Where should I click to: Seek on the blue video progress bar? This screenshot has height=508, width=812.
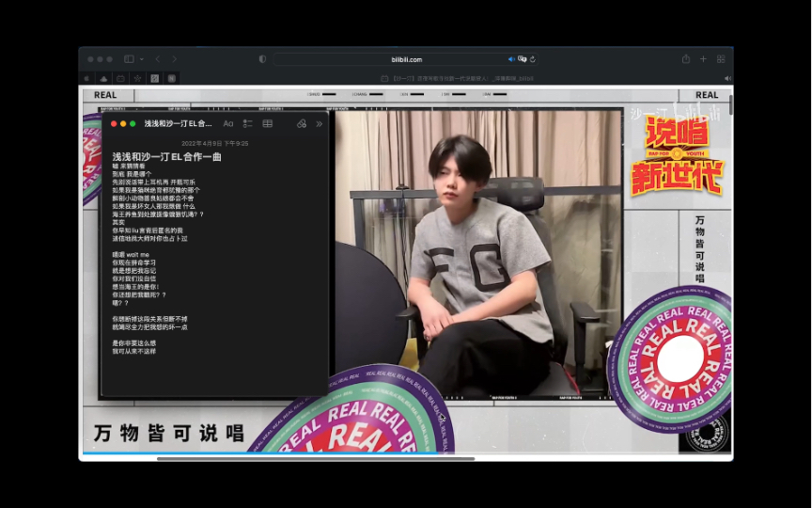pos(259,453)
